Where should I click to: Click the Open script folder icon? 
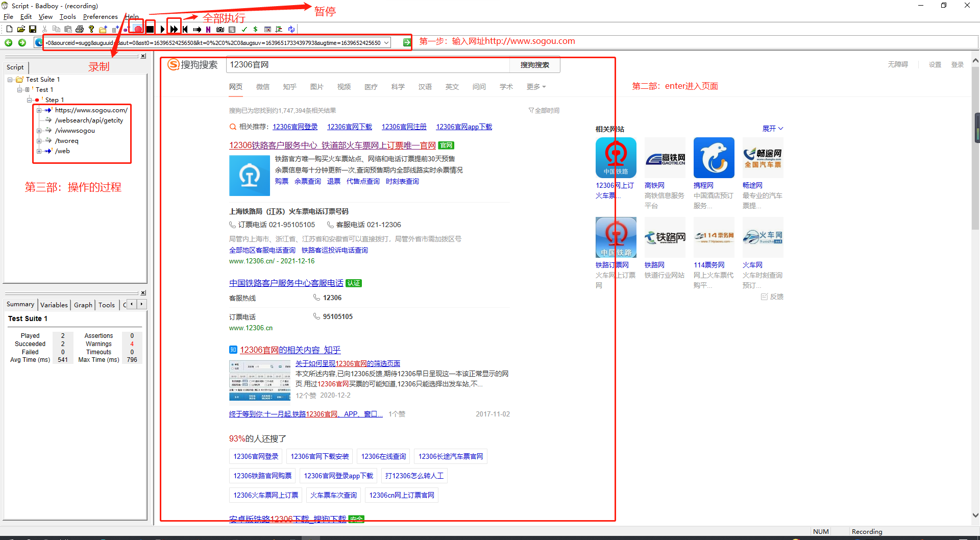pyautogui.click(x=21, y=29)
